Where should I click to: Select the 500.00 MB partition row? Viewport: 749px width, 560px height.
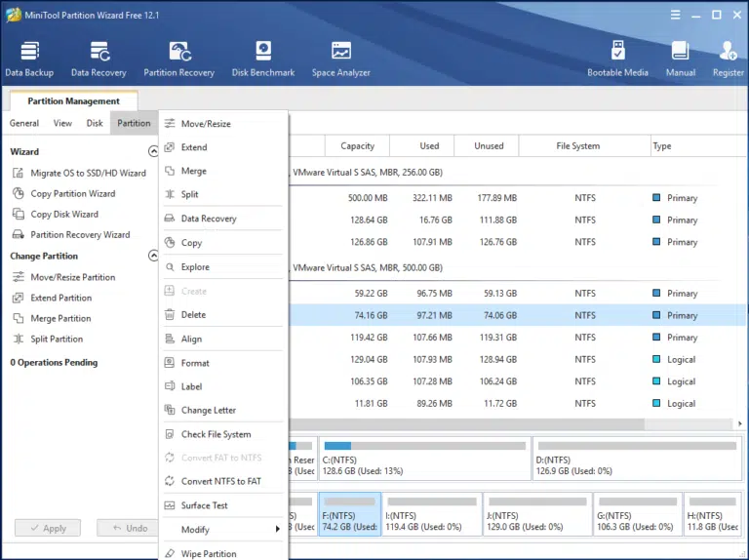(517, 198)
